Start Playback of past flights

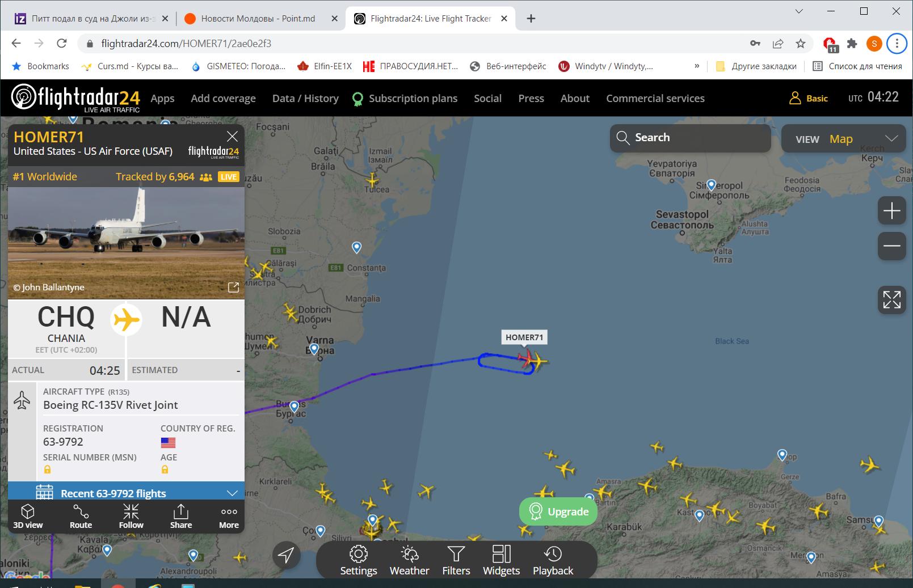click(x=553, y=561)
